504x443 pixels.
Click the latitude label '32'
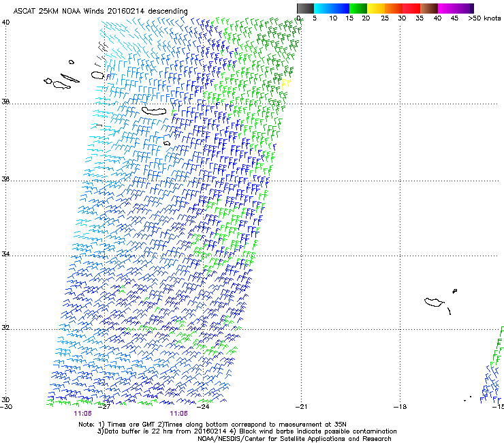pos(5,328)
